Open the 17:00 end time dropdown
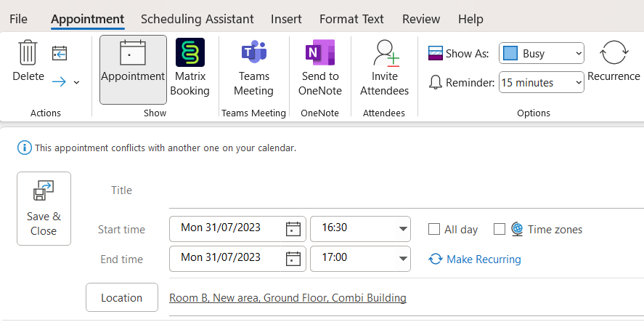Screen dimensions: 644x330 coord(403,259)
